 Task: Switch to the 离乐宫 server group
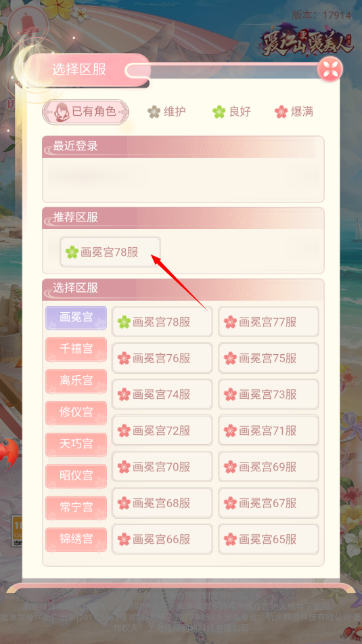pos(76,381)
